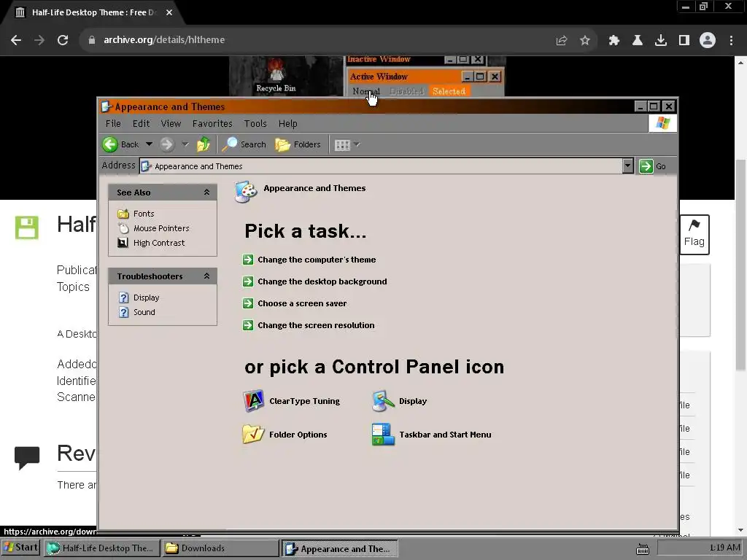Click the green Back arrow icon
The height and width of the screenshot is (560, 747).
coord(110,144)
